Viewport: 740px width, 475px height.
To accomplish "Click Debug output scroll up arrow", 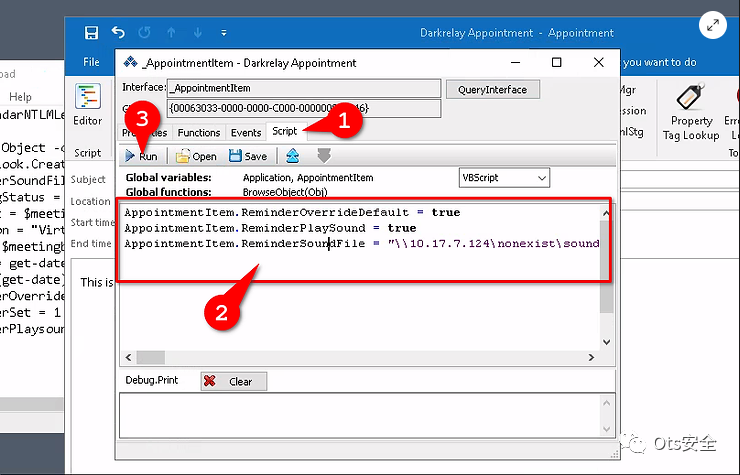I will pos(606,403).
